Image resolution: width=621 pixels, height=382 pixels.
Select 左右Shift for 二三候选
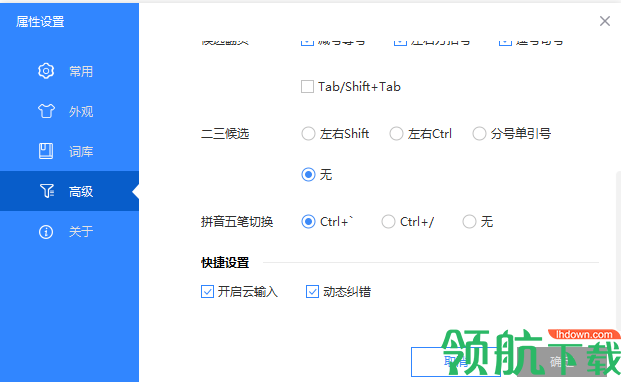coord(308,134)
